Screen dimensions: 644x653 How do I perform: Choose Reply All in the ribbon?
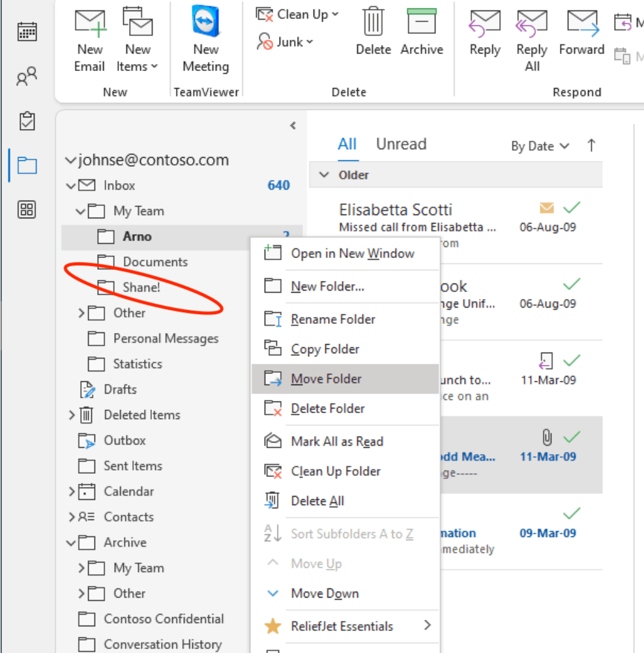(x=532, y=40)
